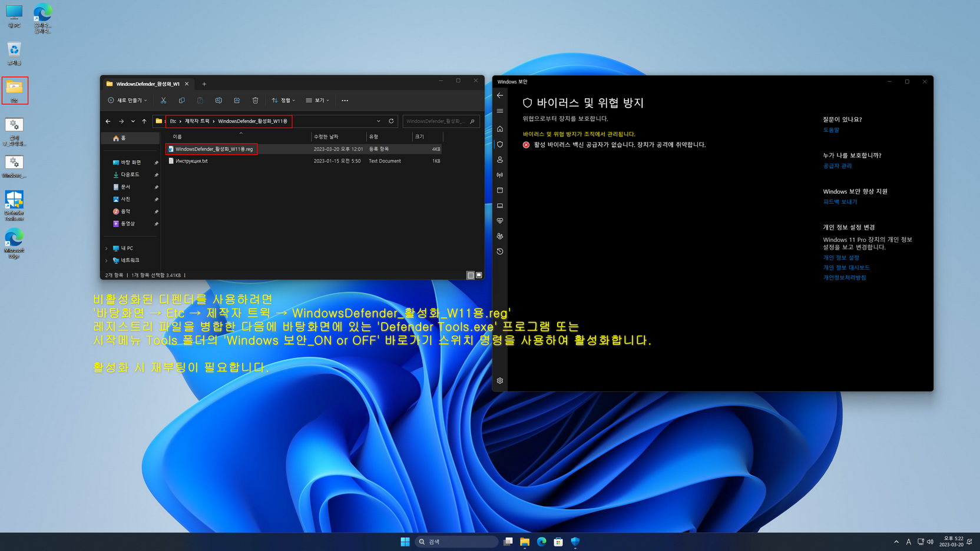This screenshot has height=551, width=980.
Task: Open Family options in Windows Security sidebar
Action: (500, 236)
